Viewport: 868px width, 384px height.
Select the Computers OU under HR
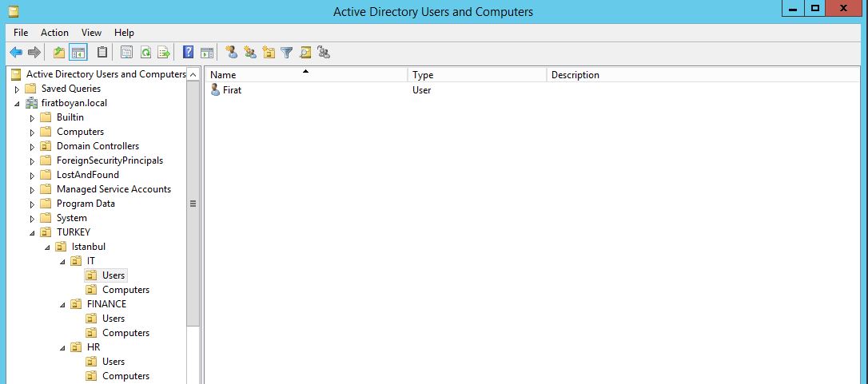(x=125, y=376)
